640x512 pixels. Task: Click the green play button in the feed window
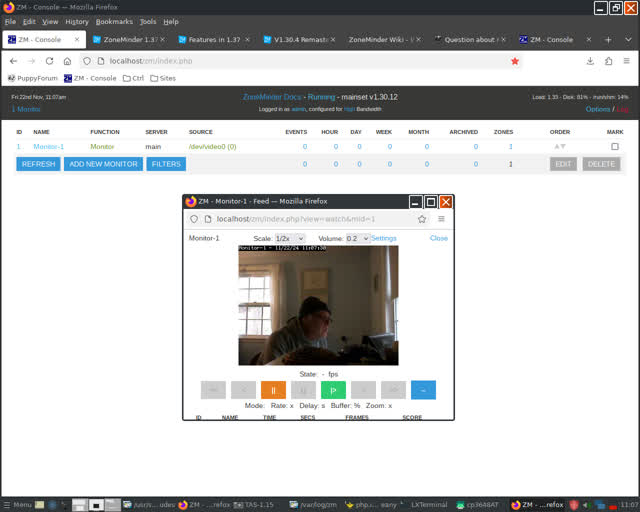click(333, 390)
